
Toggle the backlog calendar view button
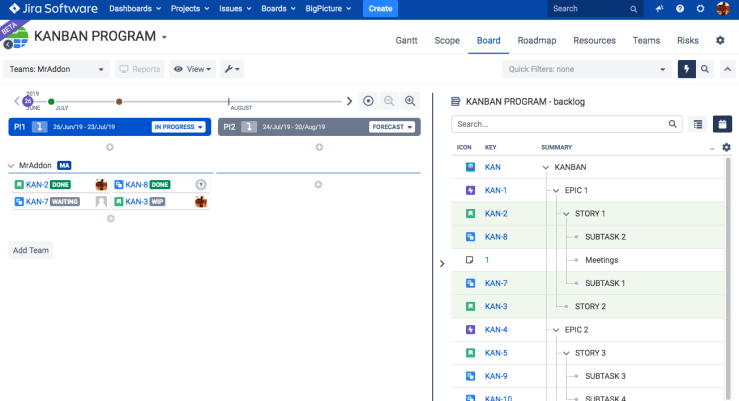[721, 124]
